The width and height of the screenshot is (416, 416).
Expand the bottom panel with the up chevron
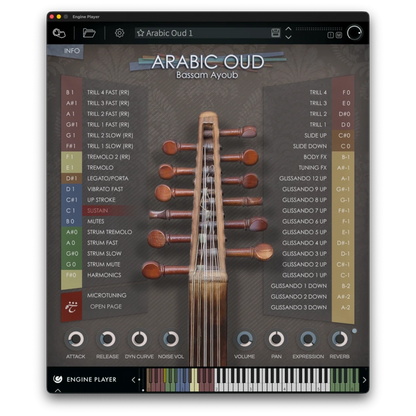click(58, 390)
